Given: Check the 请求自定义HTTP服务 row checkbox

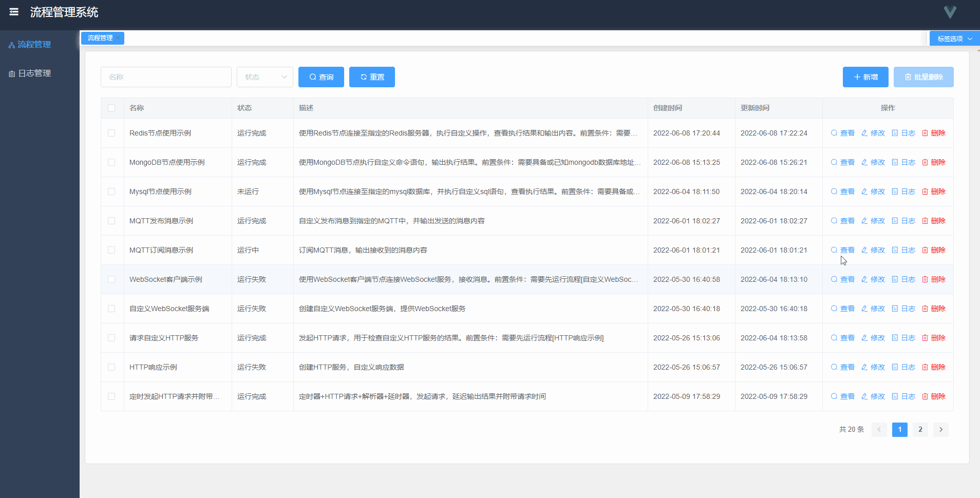Looking at the screenshot, I should coord(111,338).
